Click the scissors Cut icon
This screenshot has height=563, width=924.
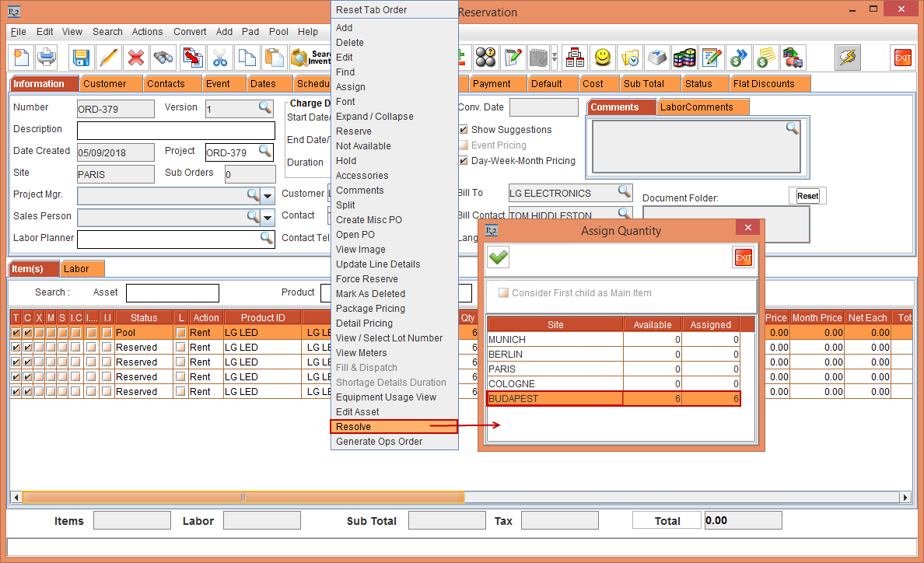[x=220, y=58]
